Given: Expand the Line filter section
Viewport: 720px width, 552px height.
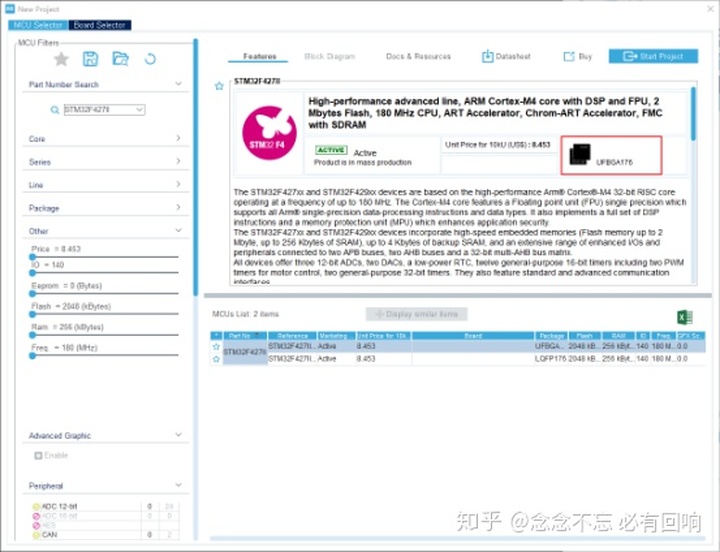Looking at the screenshot, I should point(179,184).
